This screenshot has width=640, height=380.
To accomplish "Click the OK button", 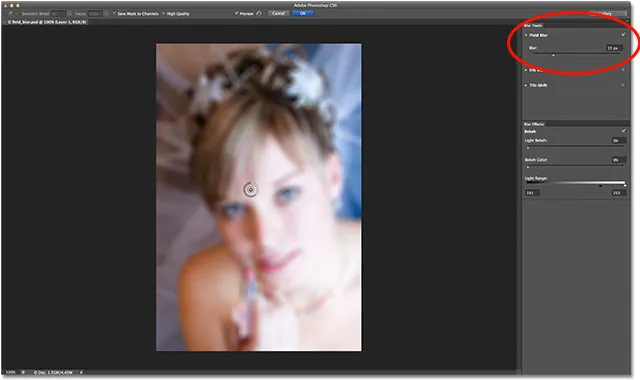I will coord(303,13).
